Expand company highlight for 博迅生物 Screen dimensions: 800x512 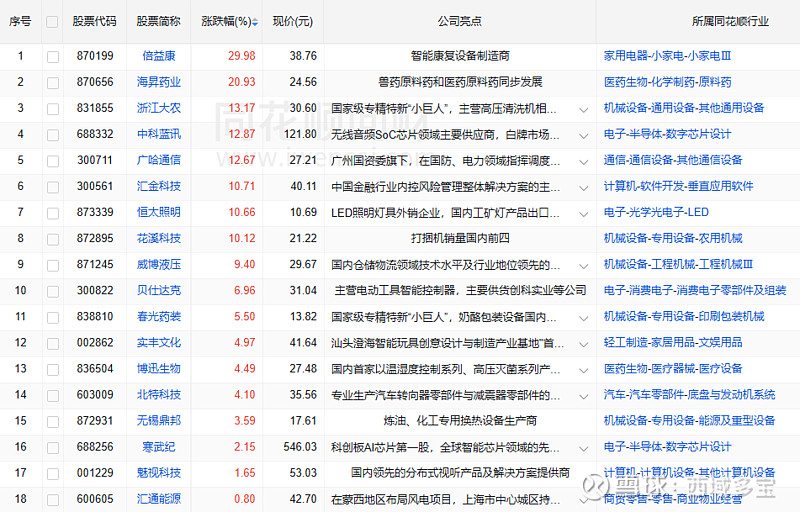tap(584, 370)
